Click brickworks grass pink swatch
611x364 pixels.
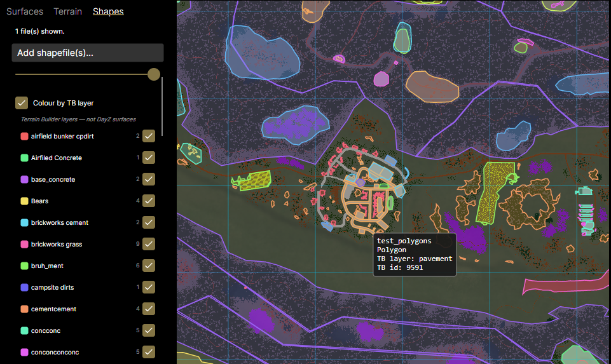(x=24, y=244)
